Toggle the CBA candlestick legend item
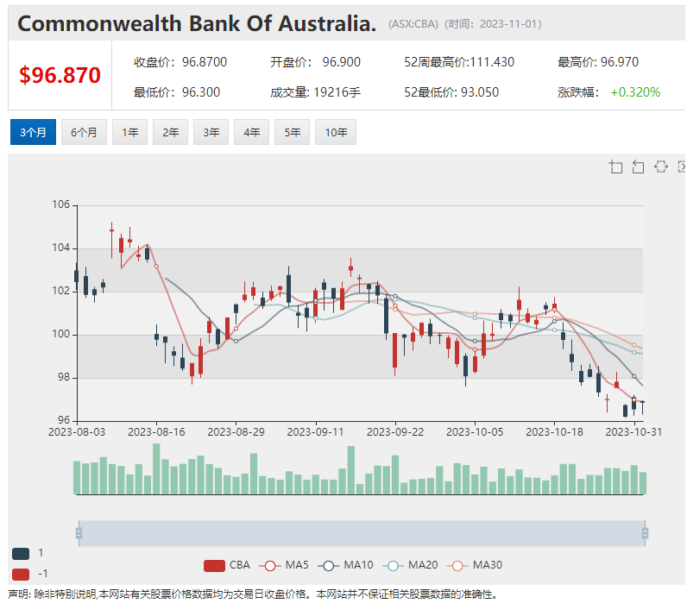 [x=227, y=565]
